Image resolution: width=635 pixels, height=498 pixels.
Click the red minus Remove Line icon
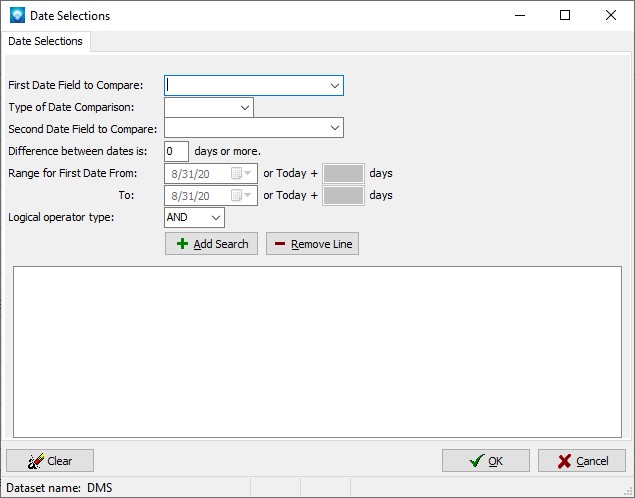pos(279,244)
